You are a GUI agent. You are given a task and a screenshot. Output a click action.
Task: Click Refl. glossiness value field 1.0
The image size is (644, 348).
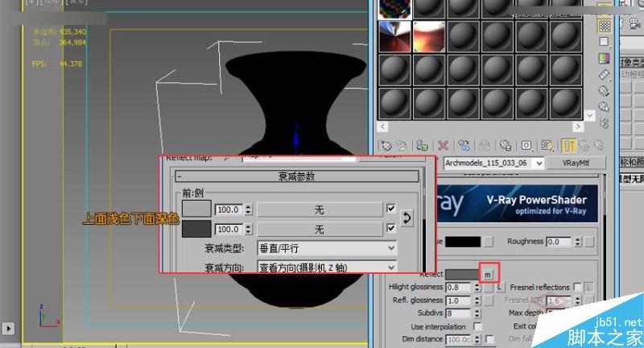pos(459,300)
